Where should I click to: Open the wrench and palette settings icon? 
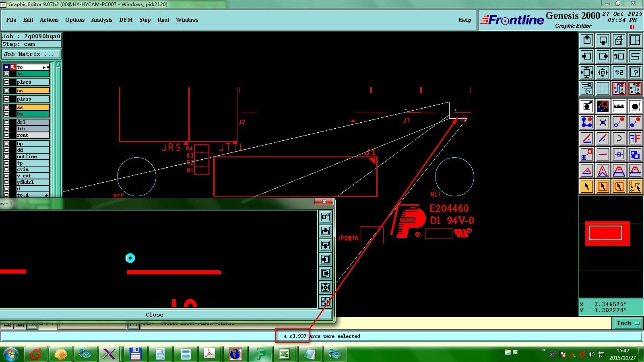587,88
